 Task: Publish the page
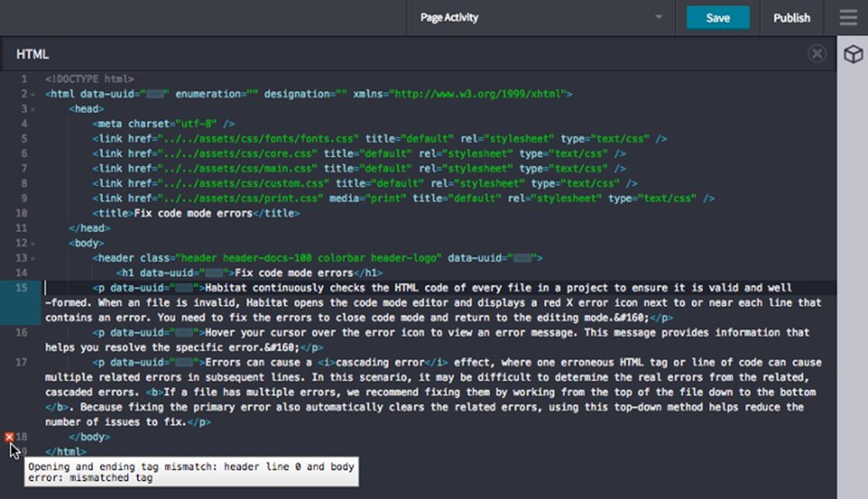coord(790,17)
